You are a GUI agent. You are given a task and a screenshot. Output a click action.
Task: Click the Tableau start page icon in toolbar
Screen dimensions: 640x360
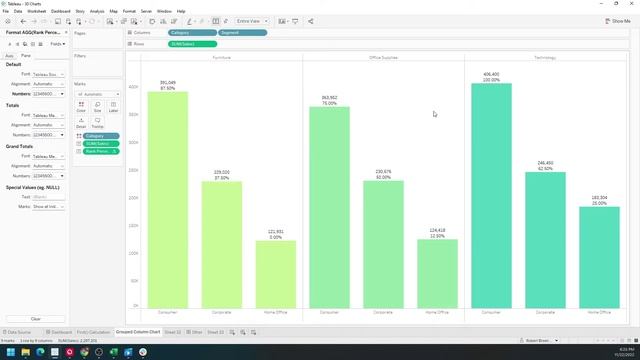tap(8, 21)
